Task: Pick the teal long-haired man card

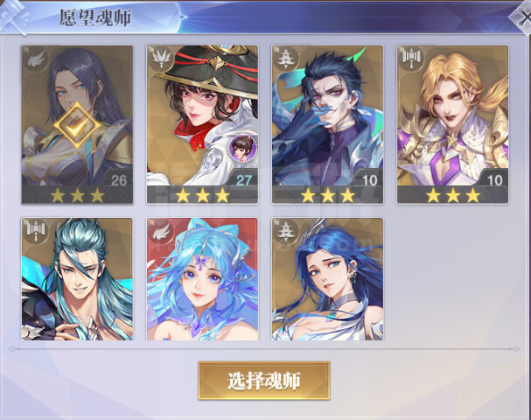Action: pos(77,279)
